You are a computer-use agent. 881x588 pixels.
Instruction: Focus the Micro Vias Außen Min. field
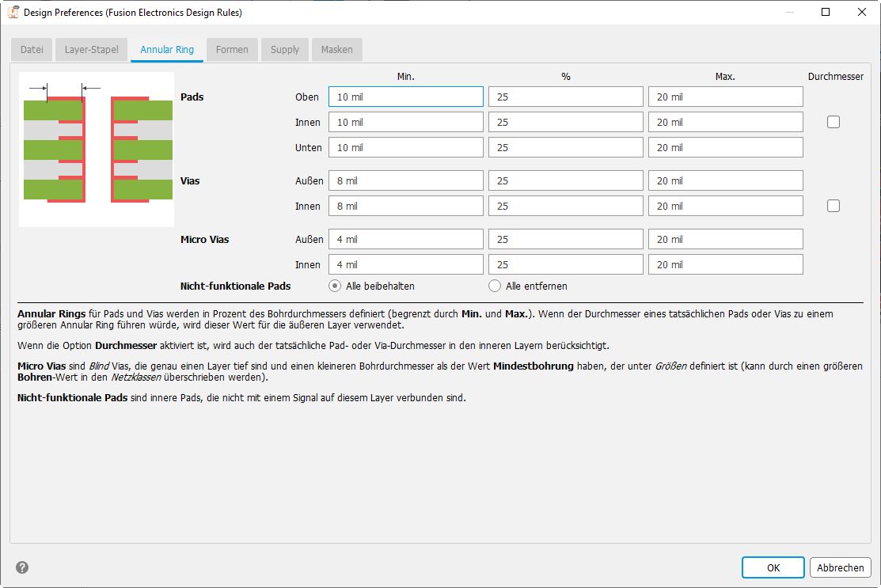click(405, 239)
